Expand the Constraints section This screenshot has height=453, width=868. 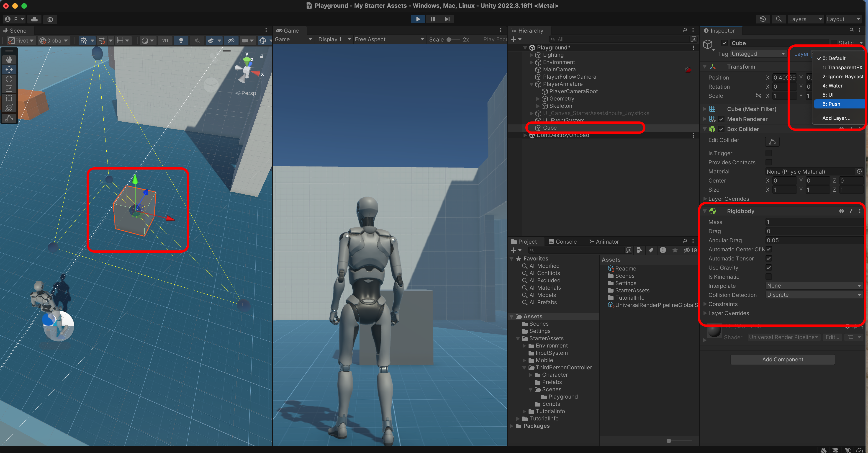(x=723, y=304)
